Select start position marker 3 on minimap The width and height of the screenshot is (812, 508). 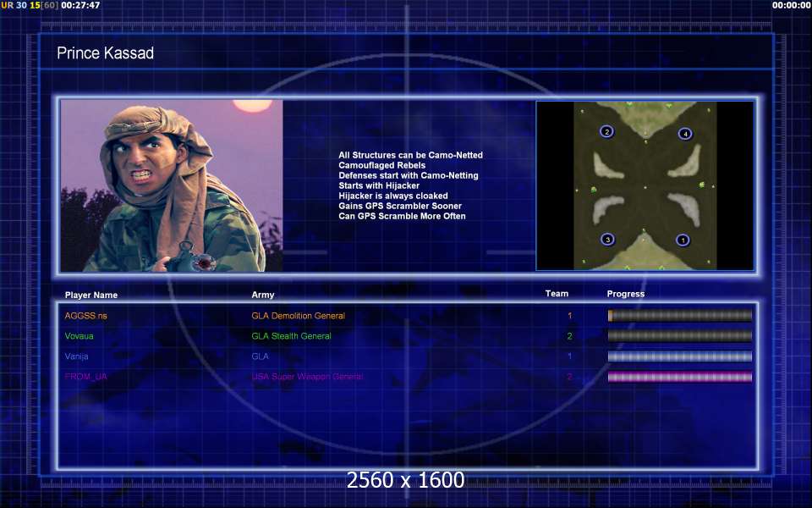pos(607,239)
